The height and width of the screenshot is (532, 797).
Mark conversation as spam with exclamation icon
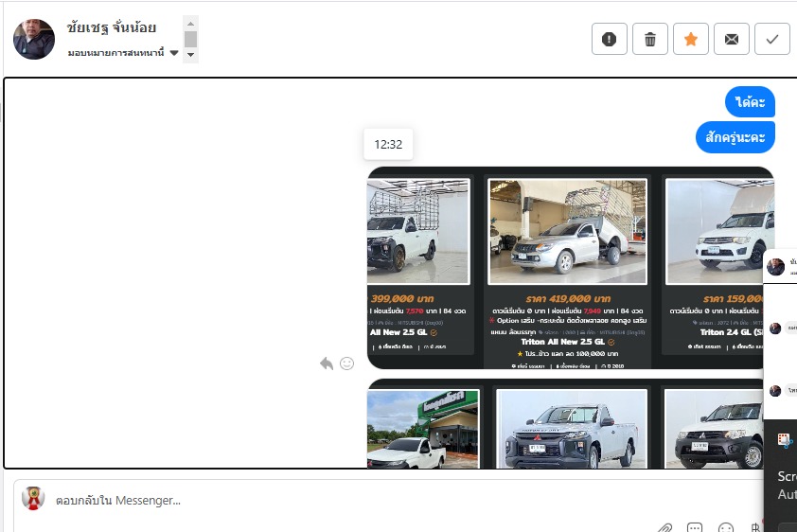click(610, 39)
